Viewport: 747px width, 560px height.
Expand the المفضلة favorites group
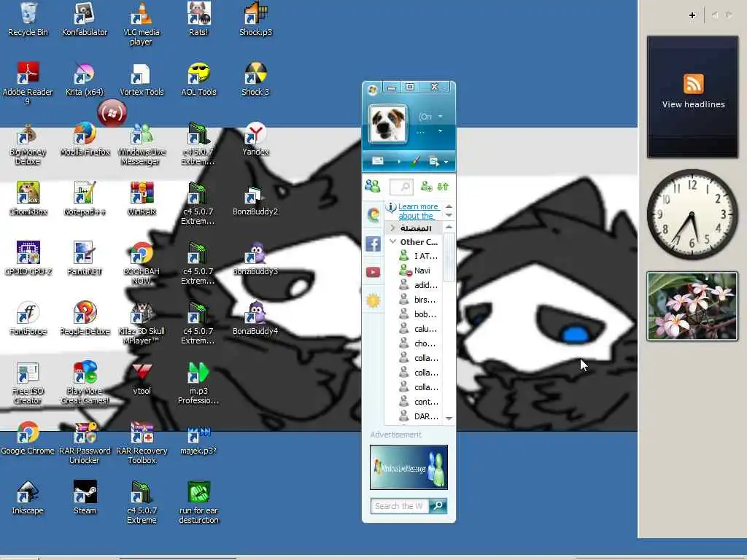tap(393, 227)
